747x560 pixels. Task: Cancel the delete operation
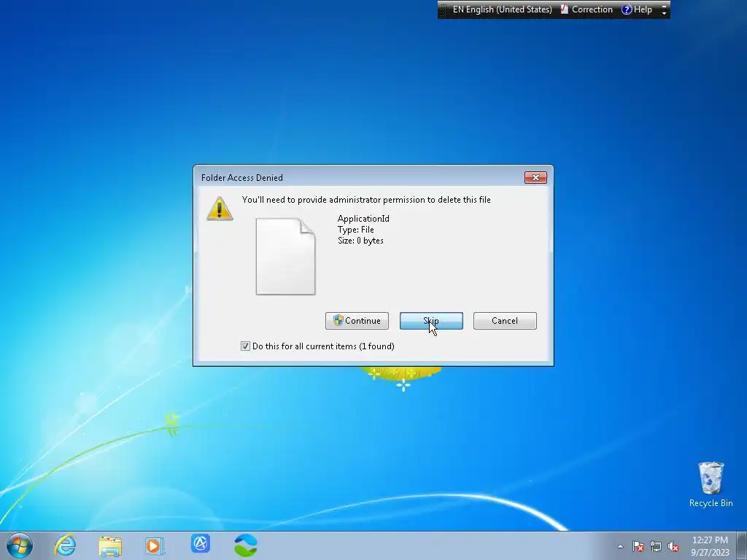(x=505, y=321)
